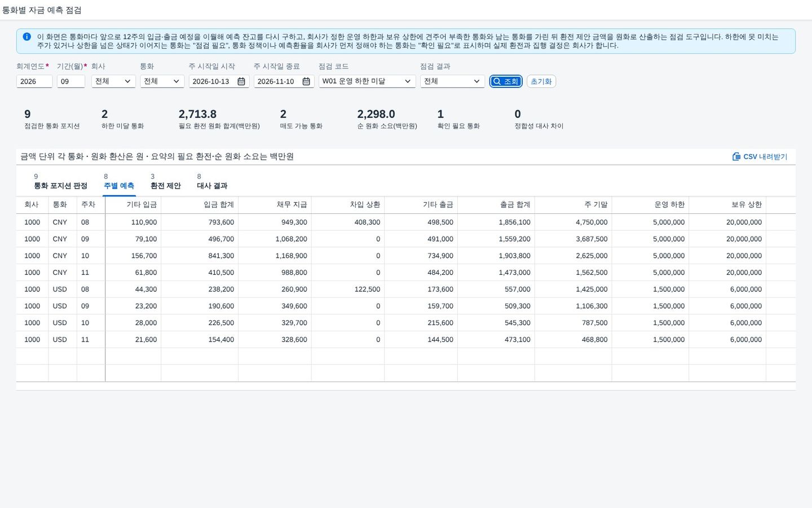Image resolution: width=812 pixels, height=508 pixels.
Task: Click the 출금 합계 column header
Action: [496, 205]
